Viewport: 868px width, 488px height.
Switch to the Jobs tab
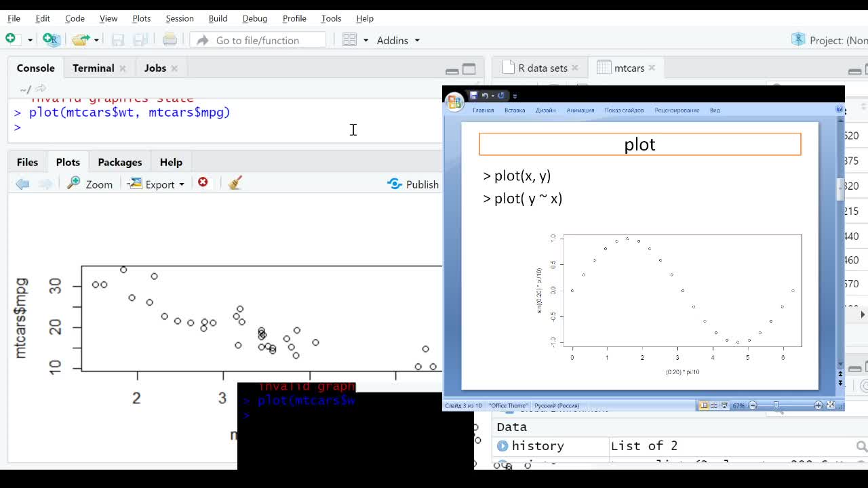point(155,68)
